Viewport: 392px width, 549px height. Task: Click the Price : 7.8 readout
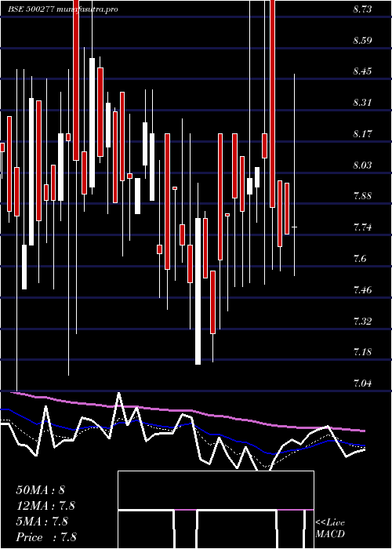(x=46, y=537)
